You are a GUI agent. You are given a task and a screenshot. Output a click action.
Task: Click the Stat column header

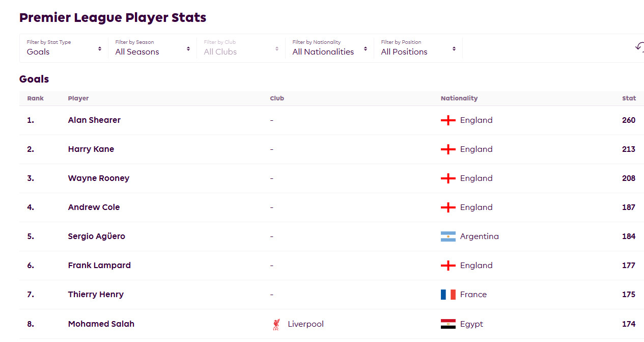(629, 98)
